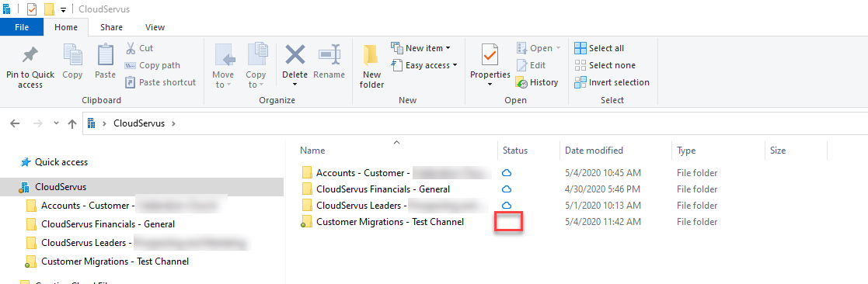Open the File menu tab
Viewport: 868px width, 284px height.
tap(22, 27)
